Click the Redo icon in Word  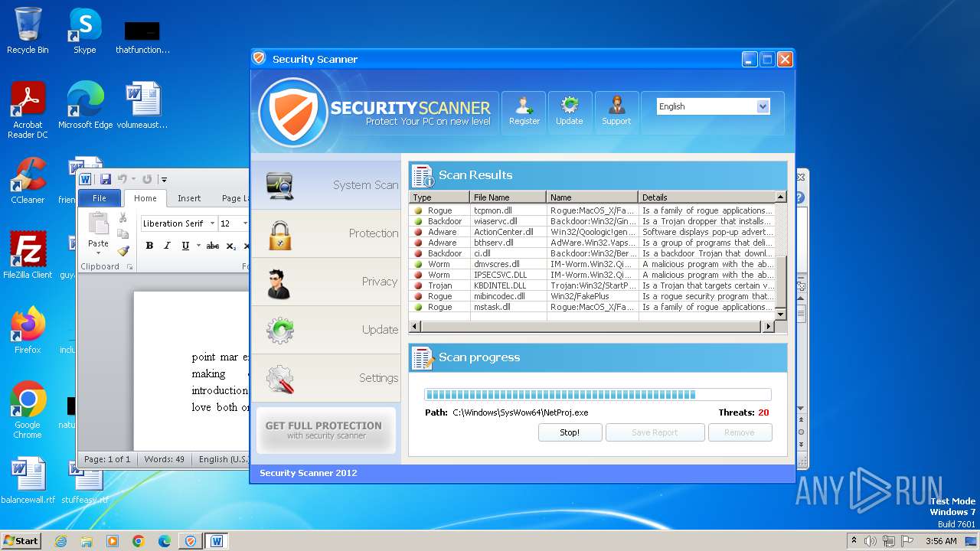tap(146, 179)
